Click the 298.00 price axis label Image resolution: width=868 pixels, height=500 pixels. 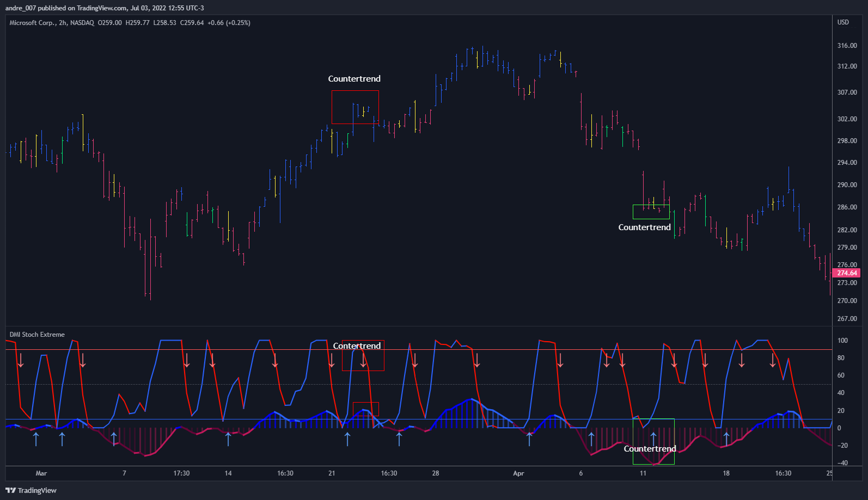(x=847, y=141)
